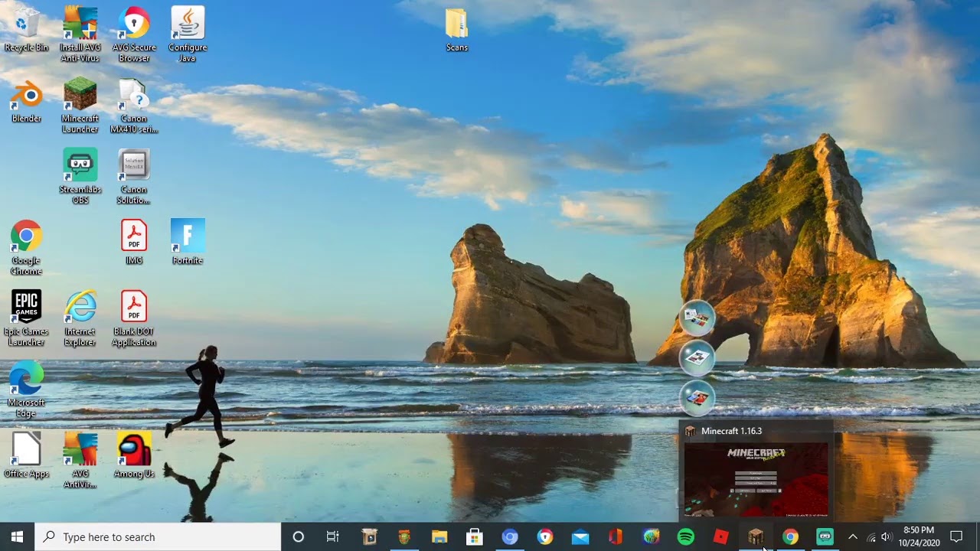Image resolution: width=980 pixels, height=551 pixels.
Task: Open the volume control tray icon
Action: pos(887,537)
